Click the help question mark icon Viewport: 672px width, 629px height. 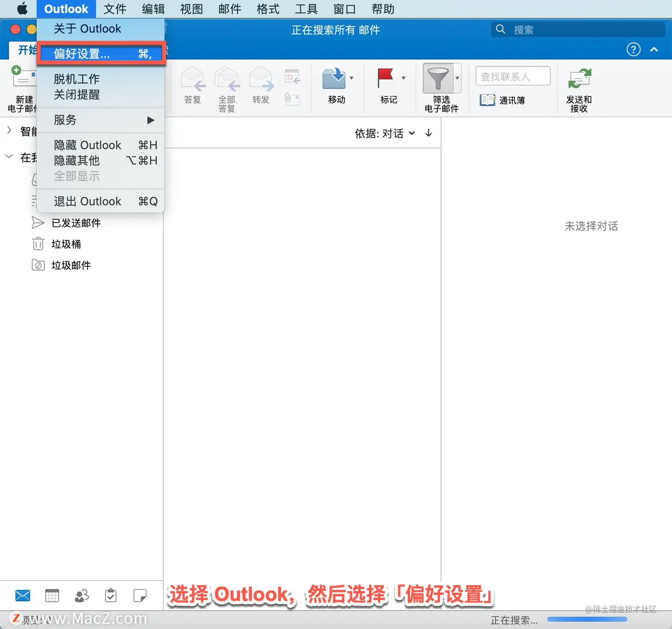tap(633, 49)
